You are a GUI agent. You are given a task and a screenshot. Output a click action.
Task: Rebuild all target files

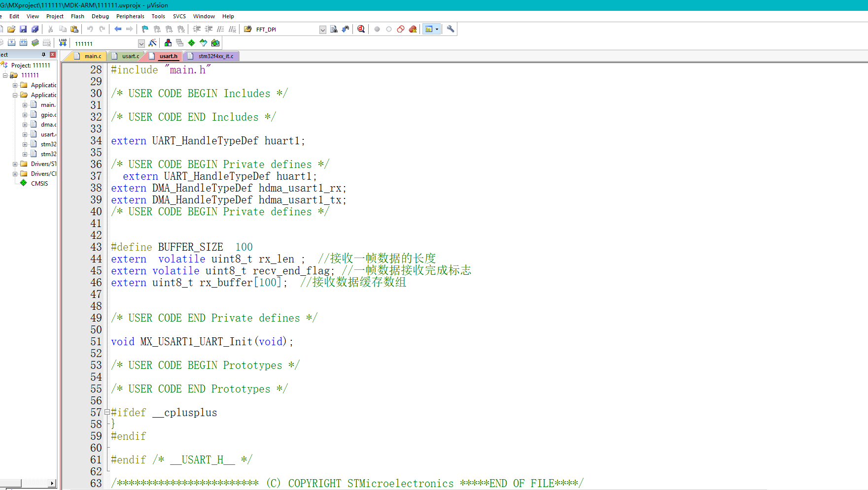click(x=23, y=42)
